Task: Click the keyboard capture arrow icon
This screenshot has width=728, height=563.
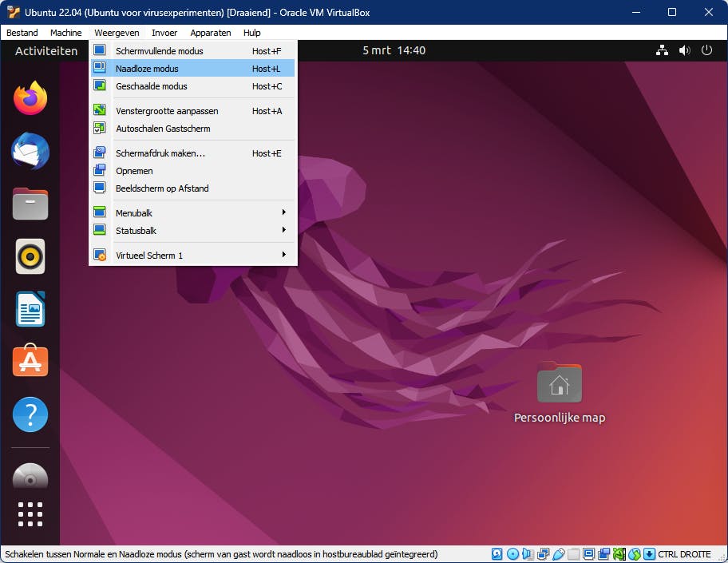Action: (650, 553)
